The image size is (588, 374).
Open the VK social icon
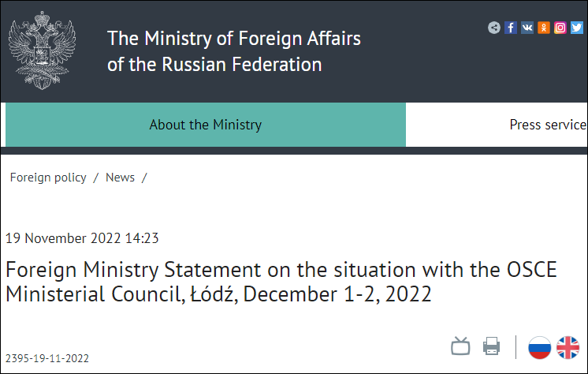[527, 28]
